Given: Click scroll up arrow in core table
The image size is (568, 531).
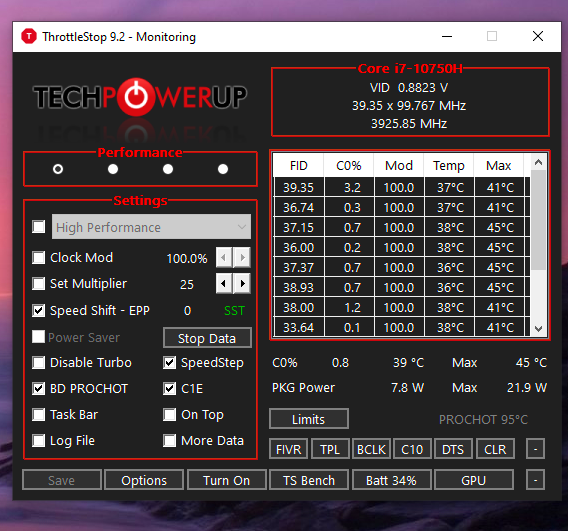Looking at the screenshot, I should click(x=538, y=163).
